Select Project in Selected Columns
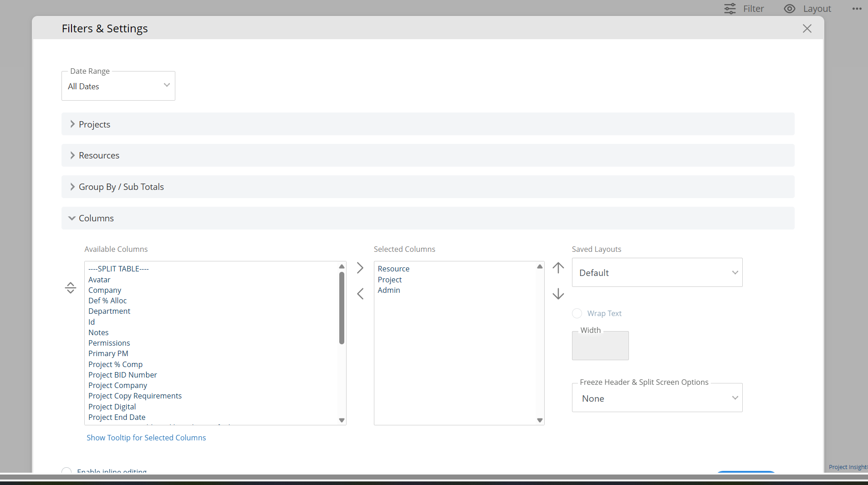This screenshot has width=868, height=485. coord(390,280)
